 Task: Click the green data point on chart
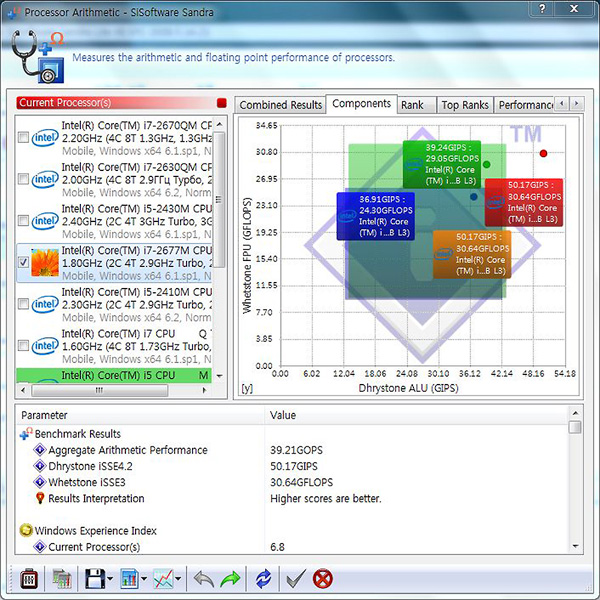(487, 165)
